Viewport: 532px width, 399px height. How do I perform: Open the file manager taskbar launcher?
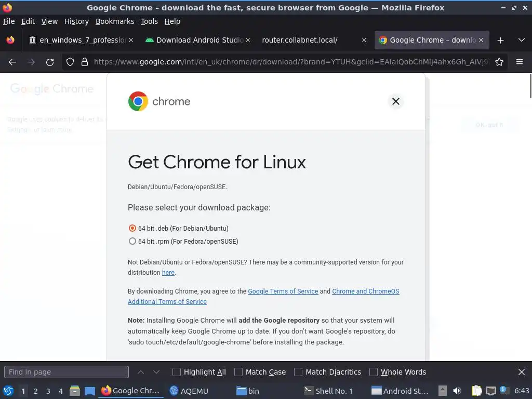pyautogui.click(x=75, y=391)
